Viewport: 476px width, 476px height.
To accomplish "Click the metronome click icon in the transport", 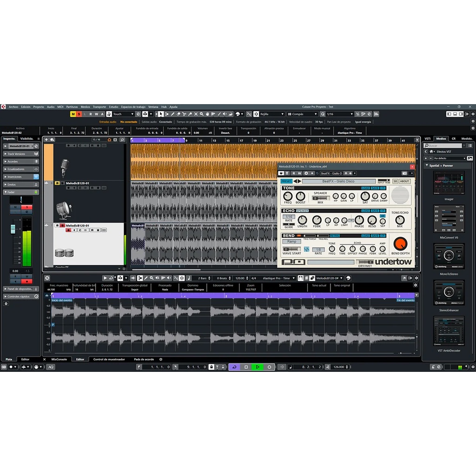I will tap(433, 367).
